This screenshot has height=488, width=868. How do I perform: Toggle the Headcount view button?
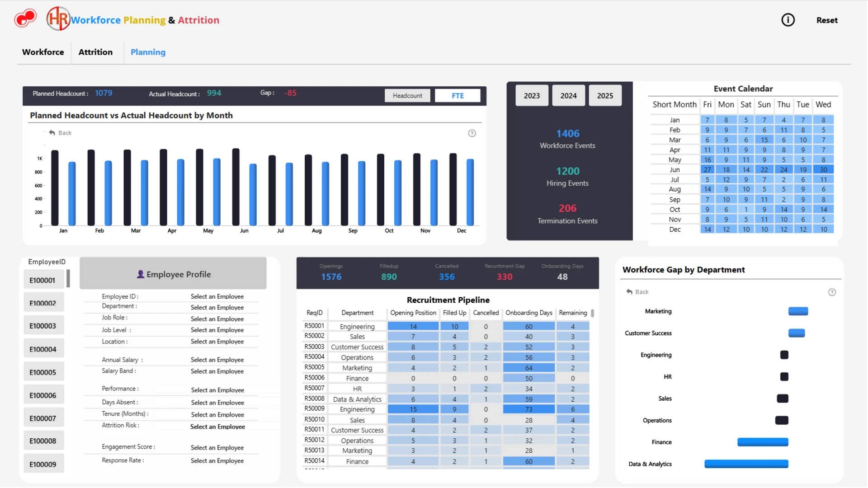click(407, 96)
